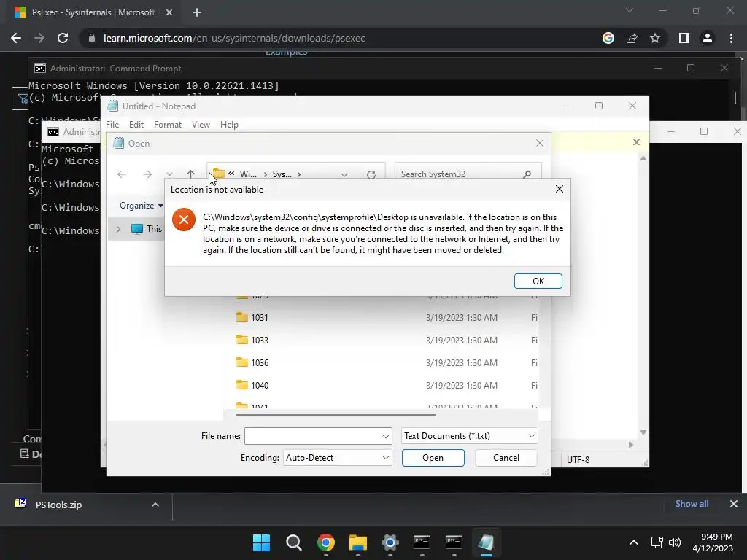Open a new Chrome tab
This screenshot has width=747, height=560.
(x=197, y=12)
